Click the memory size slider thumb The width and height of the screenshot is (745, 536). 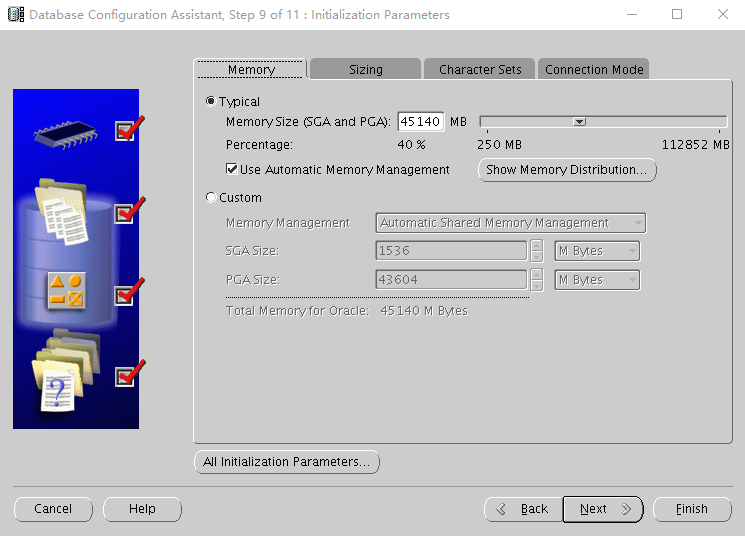tap(579, 122)
